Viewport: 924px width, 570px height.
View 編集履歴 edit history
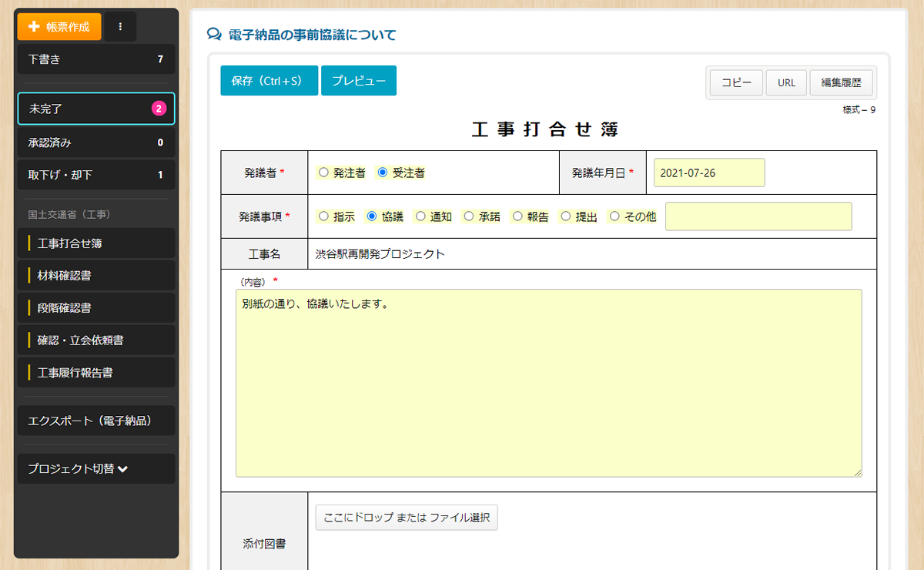pyautogui.click(x=841, y=82)
